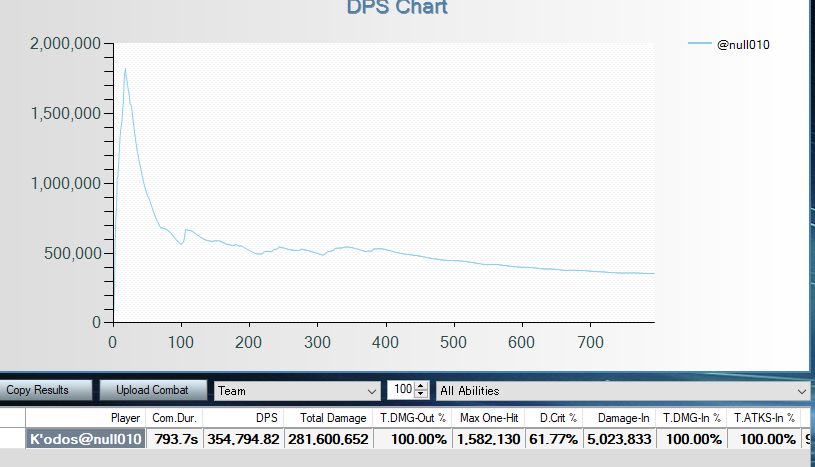Click the DPS Chart title
Screen dimensions: 815x467
(x=397, y=8)
